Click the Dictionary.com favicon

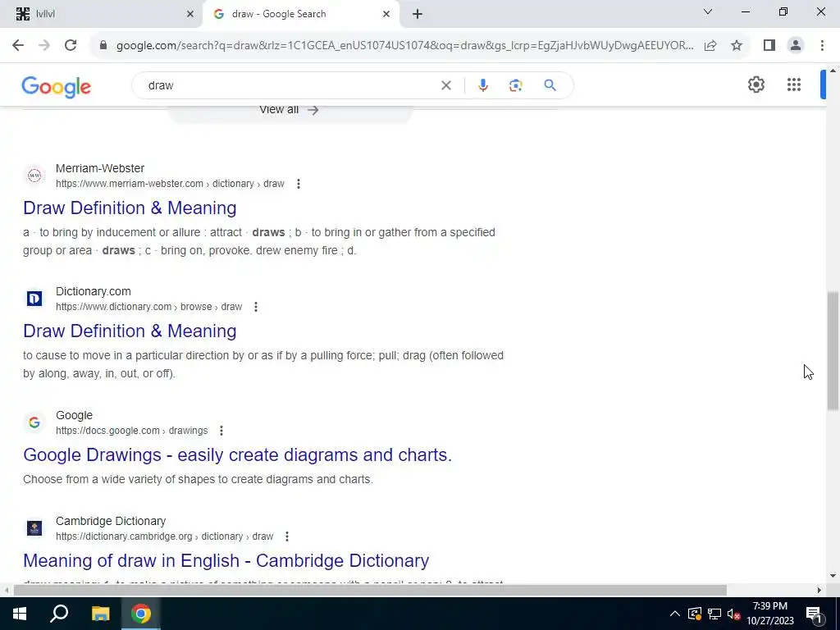point(34,299)
